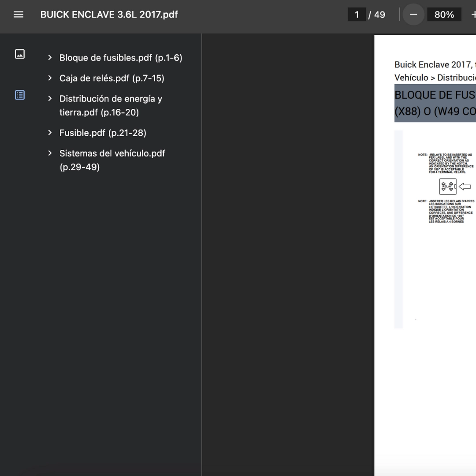This screenshot has width=476, height=476.
Task: Expand Sistemas del vehículo.pdf outline entry
Action: [x=50, y=153]
